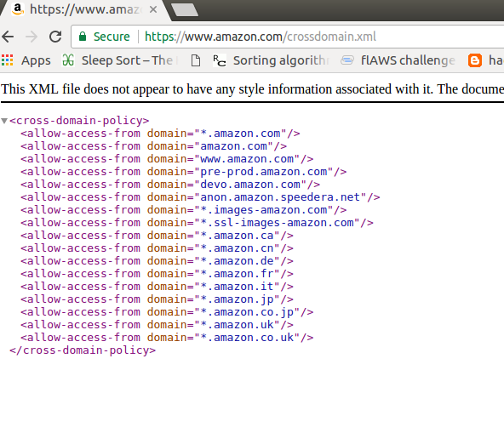504x427 pixels.
Task: Select the pre-prod.amazon.com domain line
Action: [x=184, y=172]
